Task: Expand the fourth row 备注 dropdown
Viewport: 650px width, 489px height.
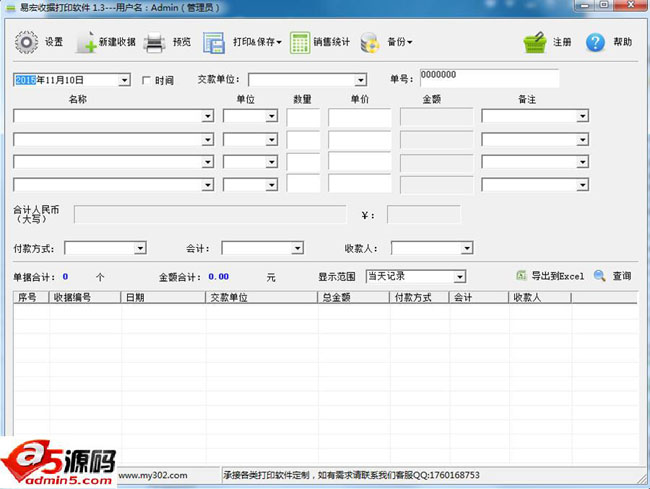Action: pos(582,184)
